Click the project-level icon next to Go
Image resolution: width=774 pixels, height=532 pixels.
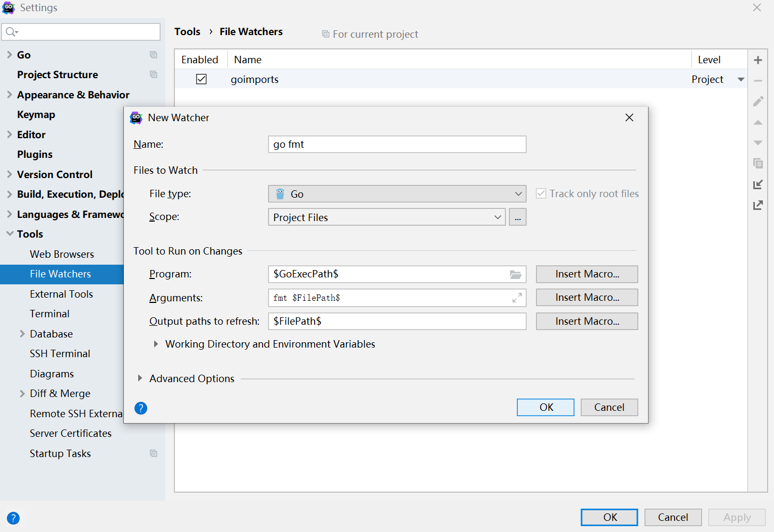tap(154, 55)
